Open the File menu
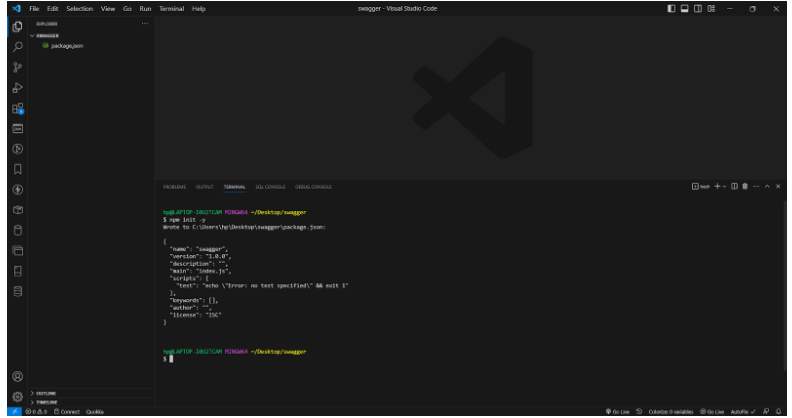This screenshot has width=792, height=418. point(34,9)
